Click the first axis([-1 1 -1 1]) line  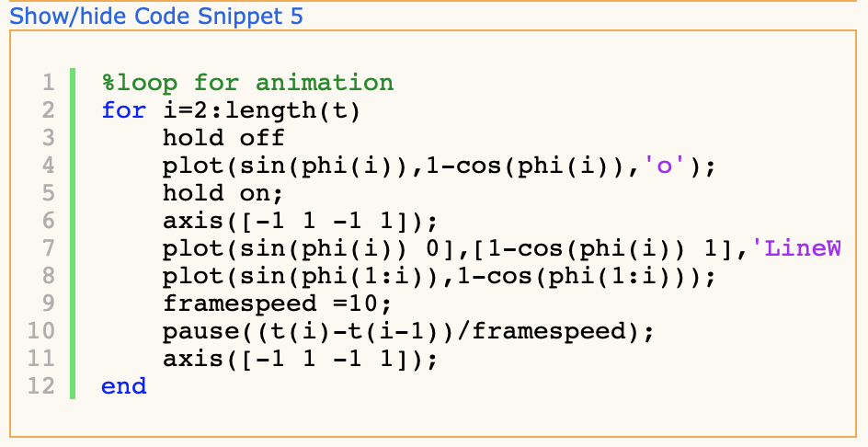300,221
